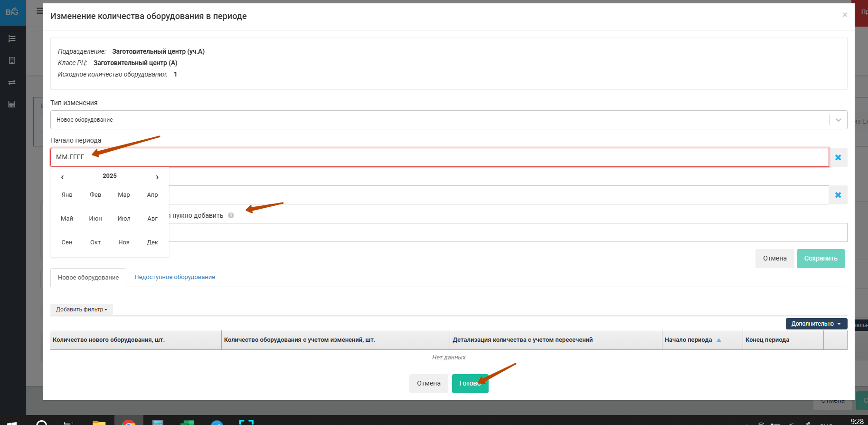This screenshot has width=868, height=425.
Task: Show help tooltip next to 'нужно добавить'
Action: [x=231, y=215]
